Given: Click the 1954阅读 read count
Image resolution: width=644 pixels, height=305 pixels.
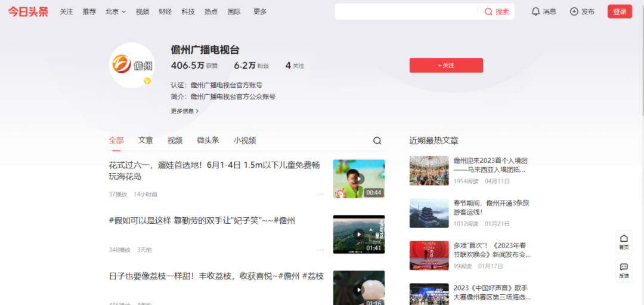Looking at the screenshot, I should tap(466, 181).
